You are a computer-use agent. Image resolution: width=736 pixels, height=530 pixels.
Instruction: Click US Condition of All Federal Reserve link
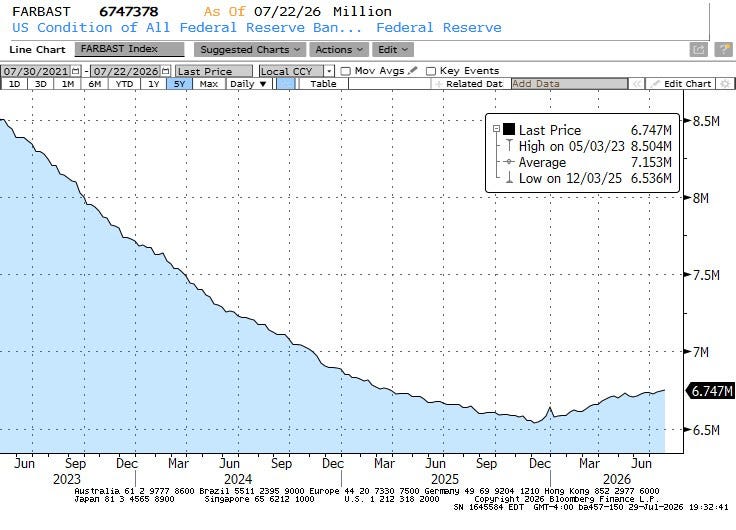(187, 28)
